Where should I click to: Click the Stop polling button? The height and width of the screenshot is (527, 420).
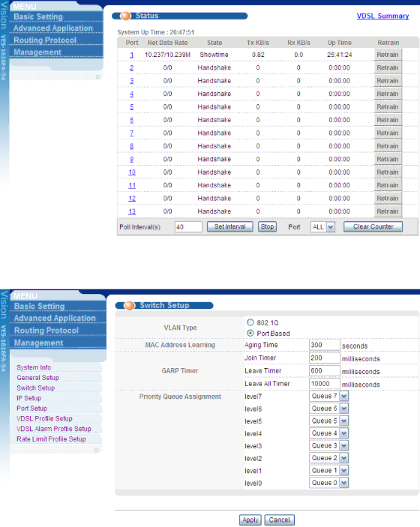point(267,226)
